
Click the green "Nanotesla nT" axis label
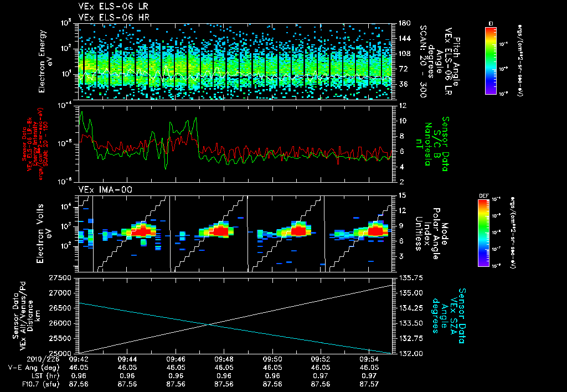(x=424, y=144)
